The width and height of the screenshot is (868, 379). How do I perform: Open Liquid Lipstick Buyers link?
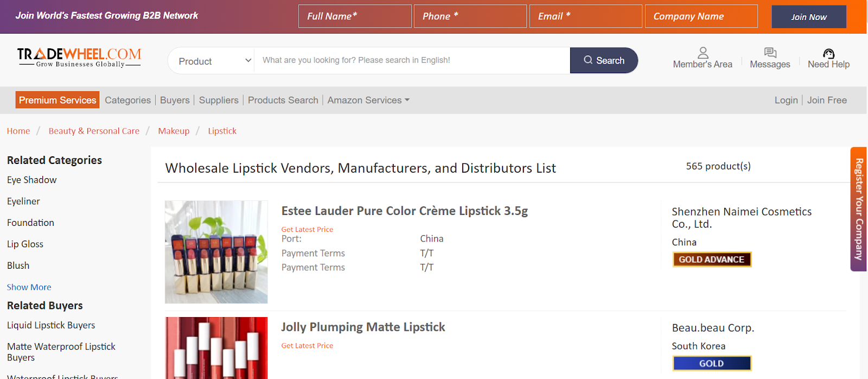[x=51, y=325]
